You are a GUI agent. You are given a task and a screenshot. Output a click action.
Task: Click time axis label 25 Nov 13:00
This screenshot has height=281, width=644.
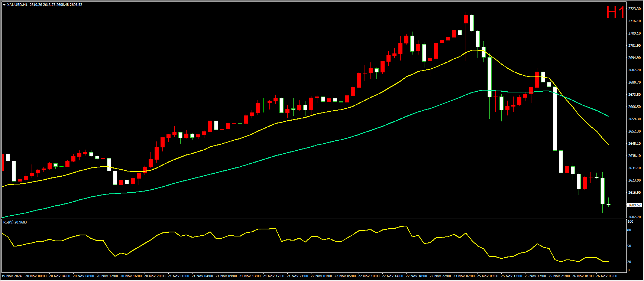(511, 276)
